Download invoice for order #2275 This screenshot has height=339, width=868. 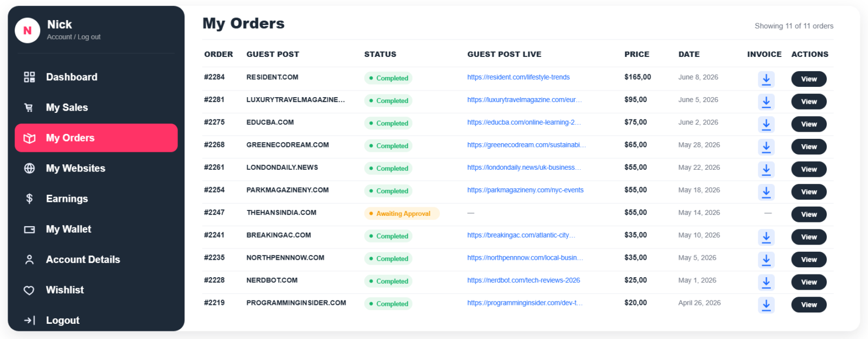(x=766, y=124)
